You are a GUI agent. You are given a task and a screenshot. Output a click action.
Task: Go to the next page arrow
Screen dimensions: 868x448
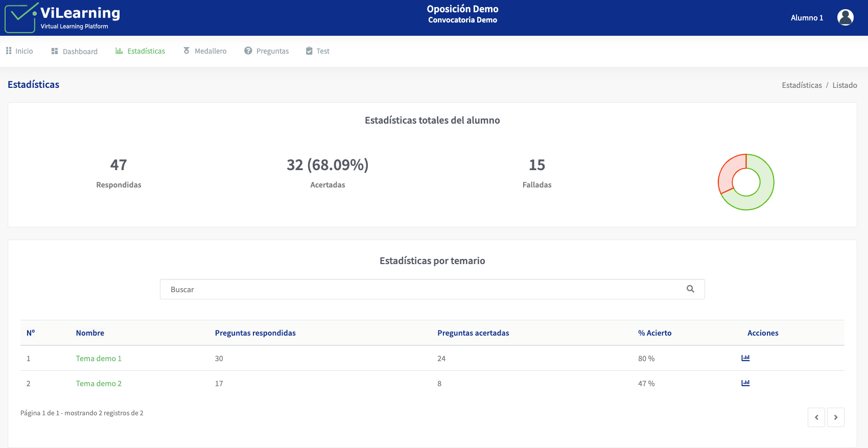pos(835,417)
